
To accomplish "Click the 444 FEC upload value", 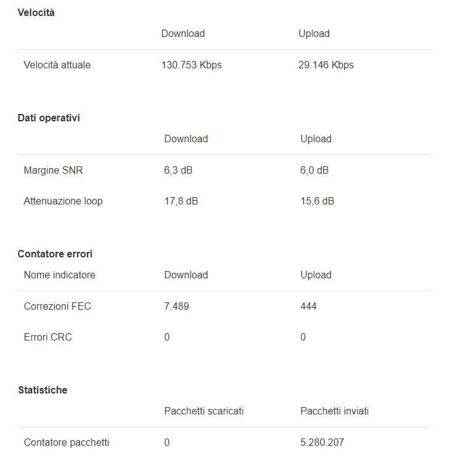I will pyautogui.click(x=308, y=306).
